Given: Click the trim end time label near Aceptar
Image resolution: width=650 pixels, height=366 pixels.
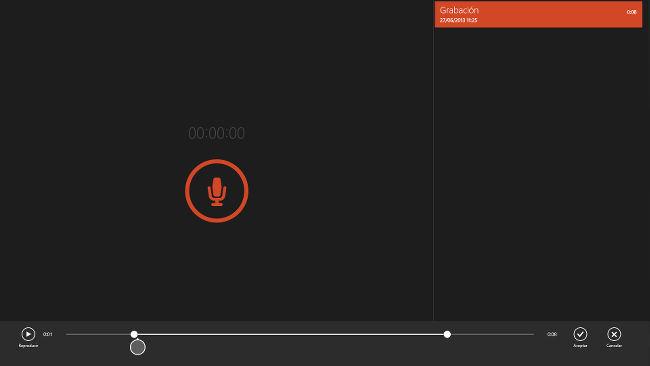Looking at the screenshot, I should (x=552, y=334).
